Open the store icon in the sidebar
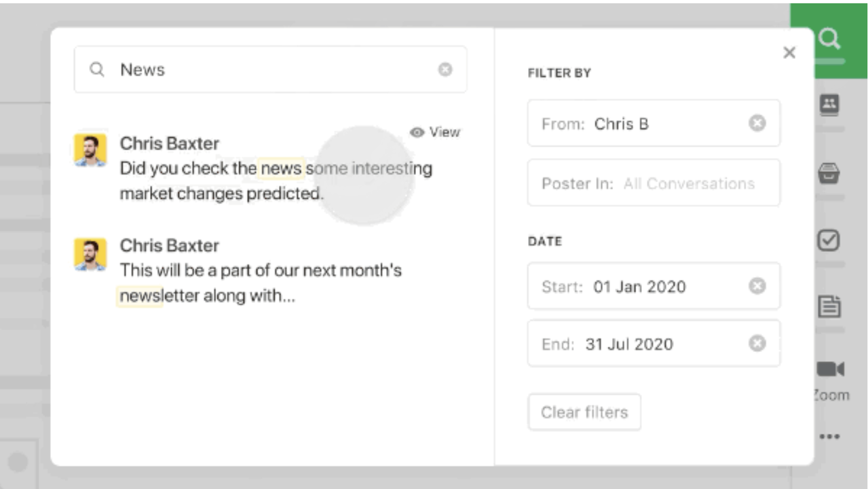This screenshot has height=489, width=868. click(x=829, y=174)
